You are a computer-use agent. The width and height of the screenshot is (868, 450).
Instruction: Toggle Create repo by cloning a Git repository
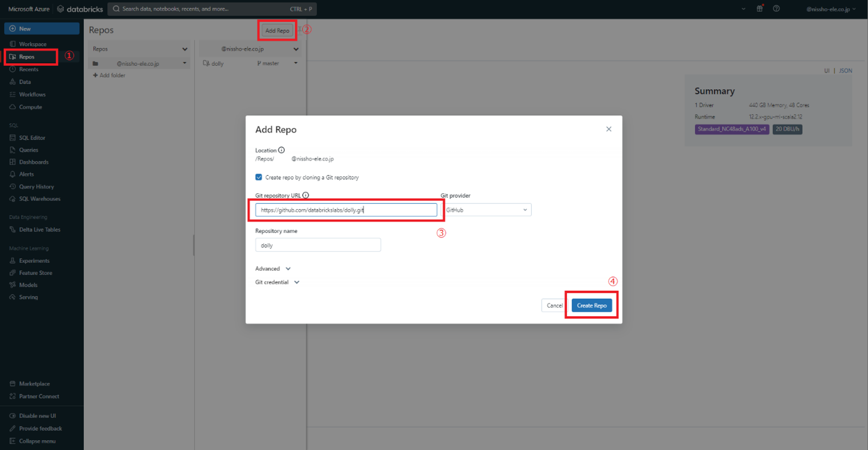[x=259, y=177]
